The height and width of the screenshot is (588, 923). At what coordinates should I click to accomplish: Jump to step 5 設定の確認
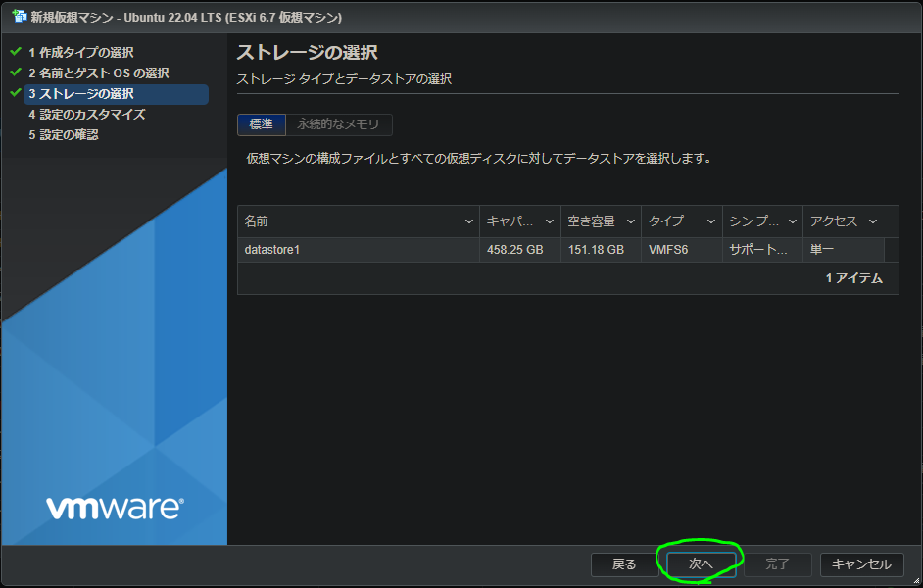click(64, 135)
